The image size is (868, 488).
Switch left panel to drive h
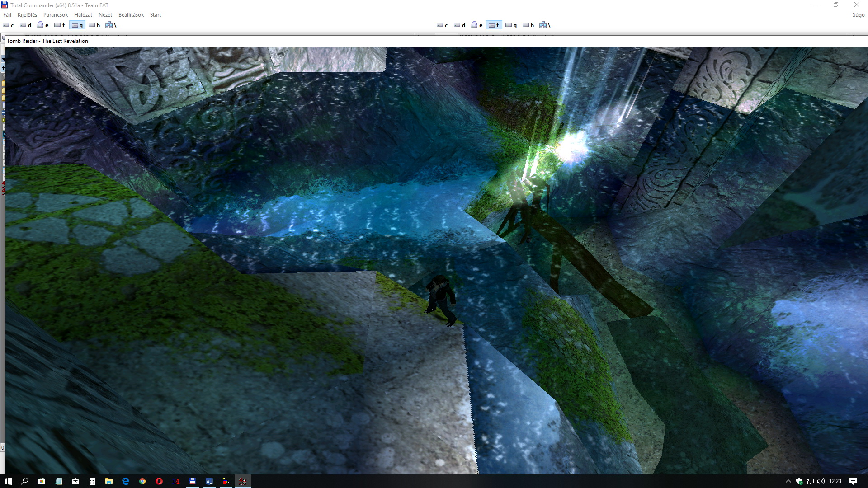(94, 25)
